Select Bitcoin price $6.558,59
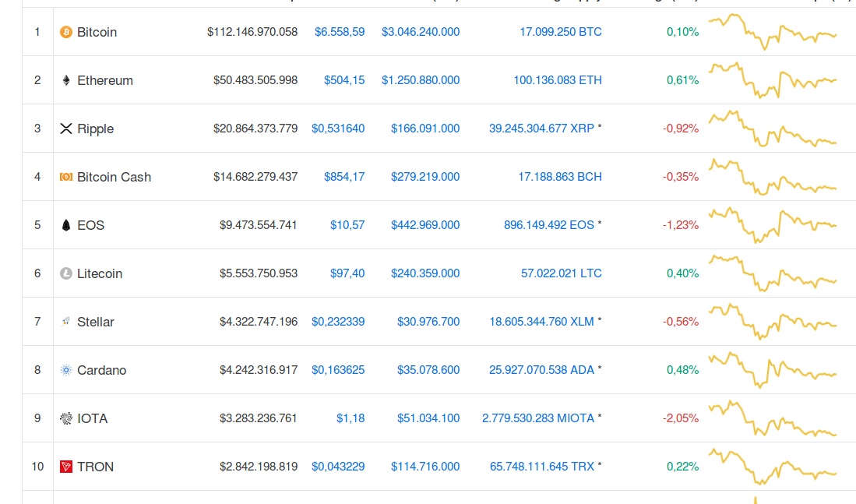Screen dimensions: 856x504 pos(340,32)
